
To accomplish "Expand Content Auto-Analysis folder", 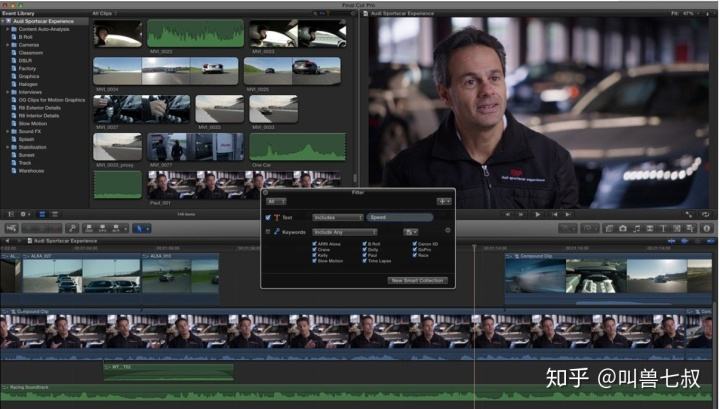I will coord(7,29).
